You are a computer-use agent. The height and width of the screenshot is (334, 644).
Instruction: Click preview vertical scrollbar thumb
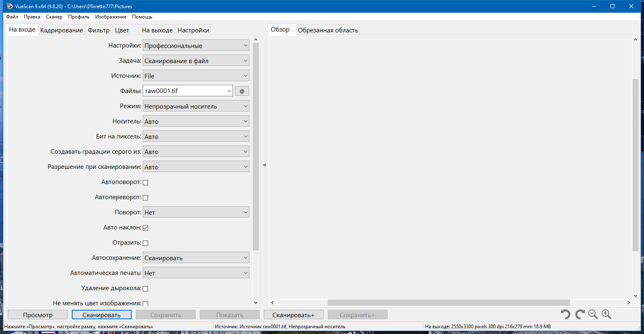(635, 165)
